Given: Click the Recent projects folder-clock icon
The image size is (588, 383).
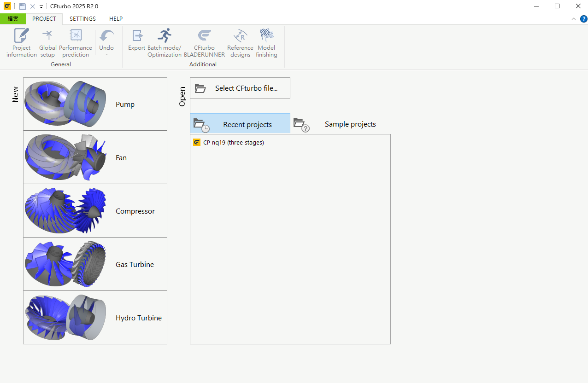Looking at the screenshot, I should pyautogui.click(x=201, y=125).
